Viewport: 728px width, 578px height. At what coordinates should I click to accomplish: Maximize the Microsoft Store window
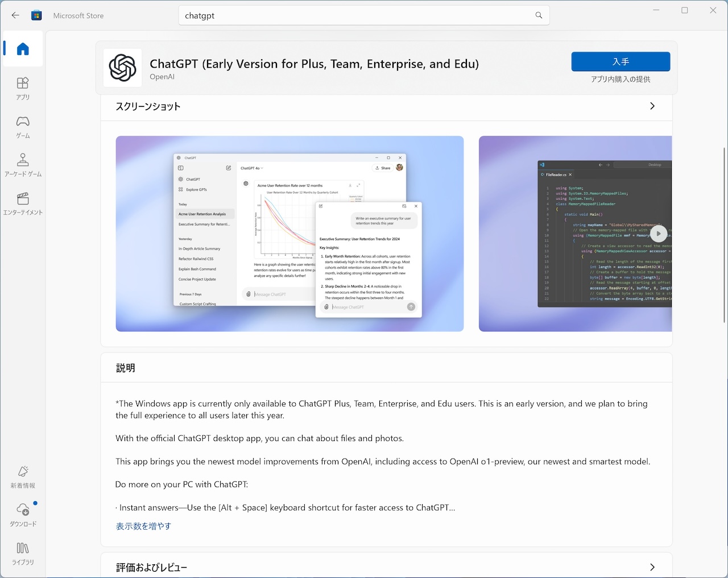click(x=685, y=10)
